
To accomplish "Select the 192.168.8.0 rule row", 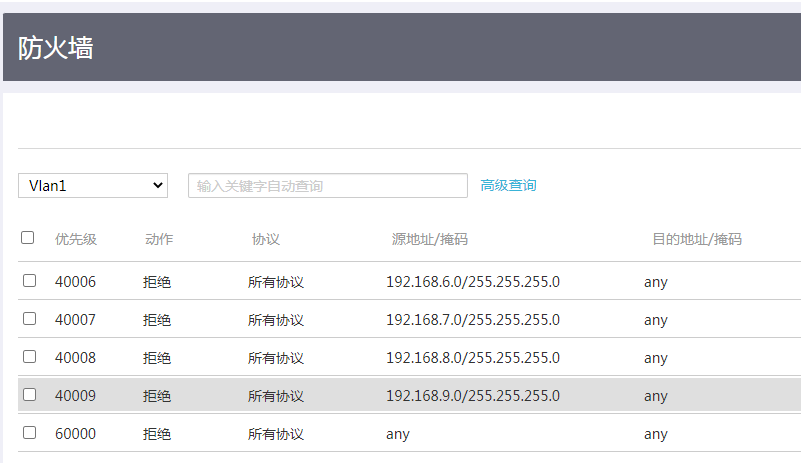I will [x=473, y=358].
